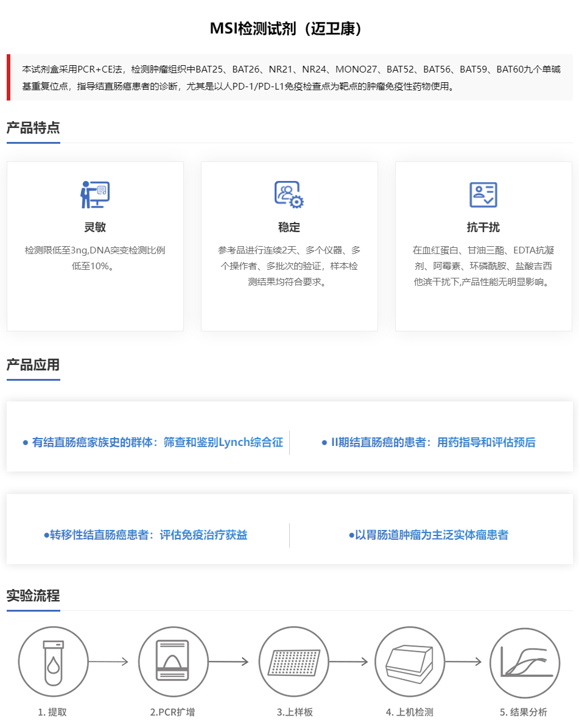The width and height of the screenshot is (579, 728).
Task: Click the 抗干扰 feature card title
Action: (x=483, y=227)
